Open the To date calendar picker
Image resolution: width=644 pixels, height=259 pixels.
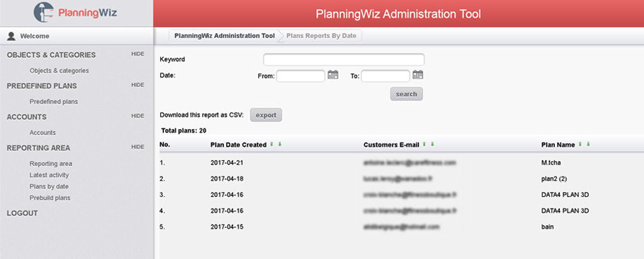(418, 75)
